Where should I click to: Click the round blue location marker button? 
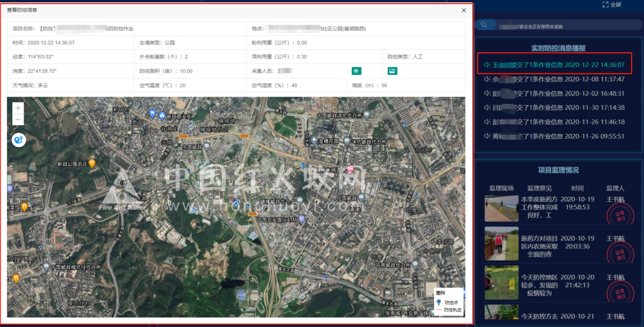coord(18,140)
